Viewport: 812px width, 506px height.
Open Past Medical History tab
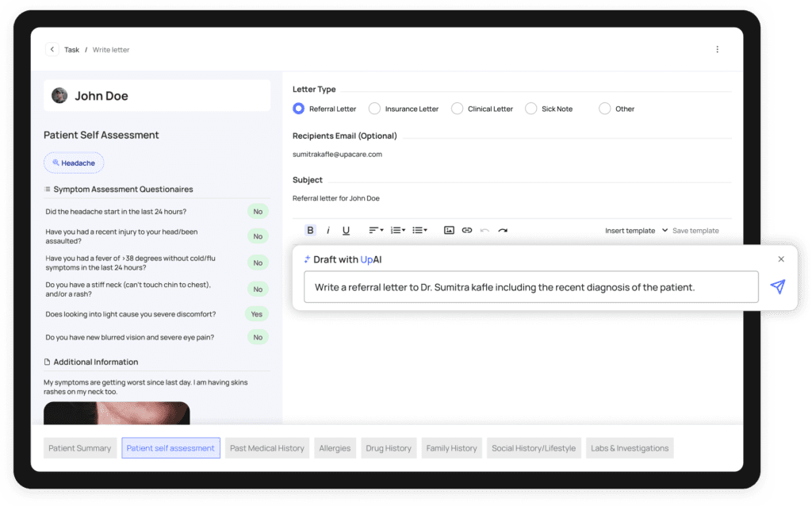click(267, 449)
